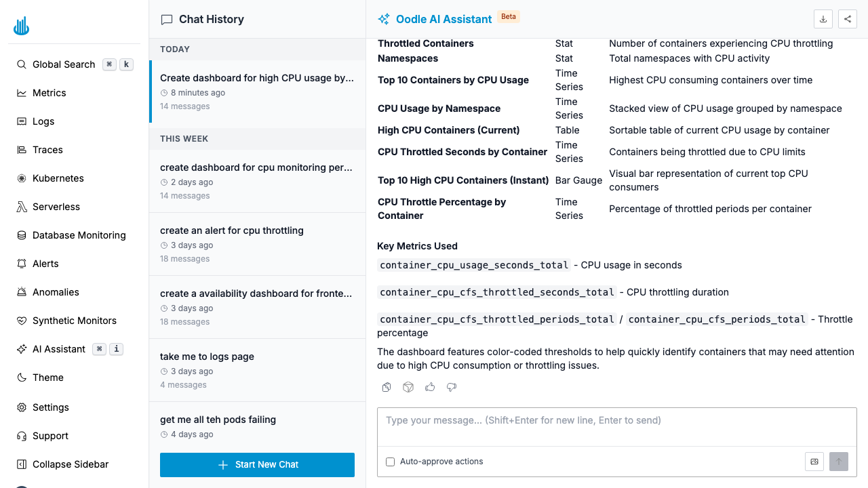868x488 pixels.
Task: Enable the Auto-approve actions checkbox
Action: tap(390, 462)
